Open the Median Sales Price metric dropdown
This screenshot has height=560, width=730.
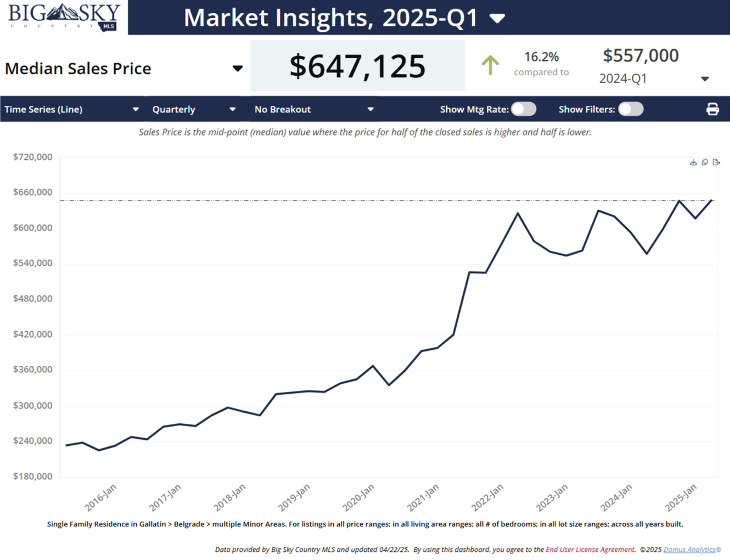point(237,69)
